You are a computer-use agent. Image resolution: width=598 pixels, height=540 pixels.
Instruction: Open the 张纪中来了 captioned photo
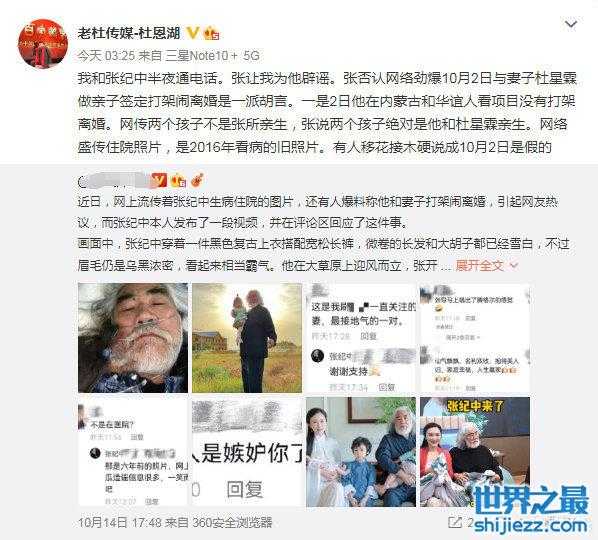click(x=475, y=452)
